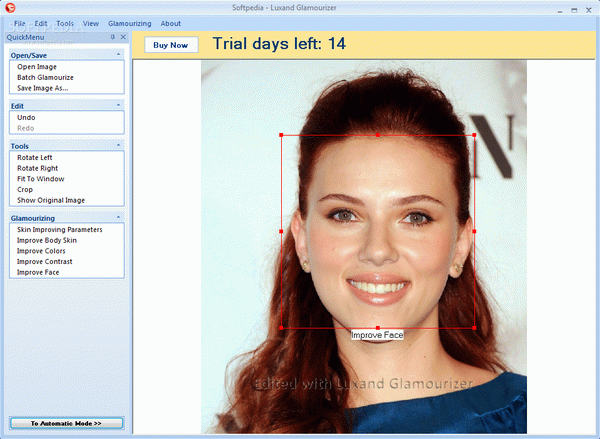Click Improve Colors

click(x=41, y=251)
